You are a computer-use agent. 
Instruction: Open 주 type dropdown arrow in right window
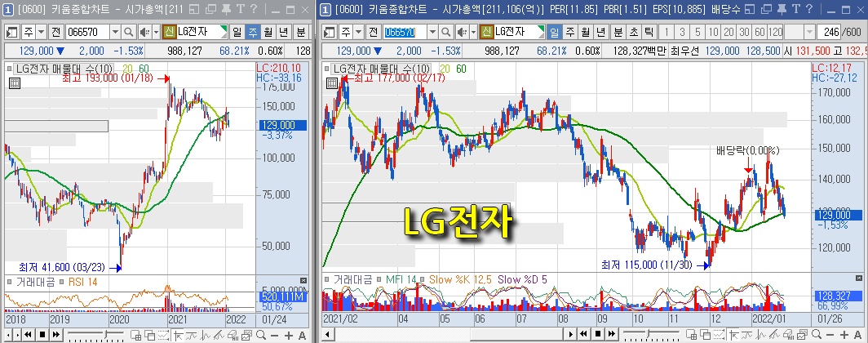click(359, 32)
